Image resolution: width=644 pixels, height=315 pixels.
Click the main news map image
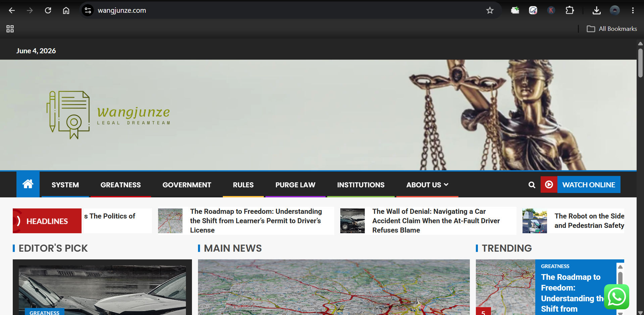tap(334, 287)
